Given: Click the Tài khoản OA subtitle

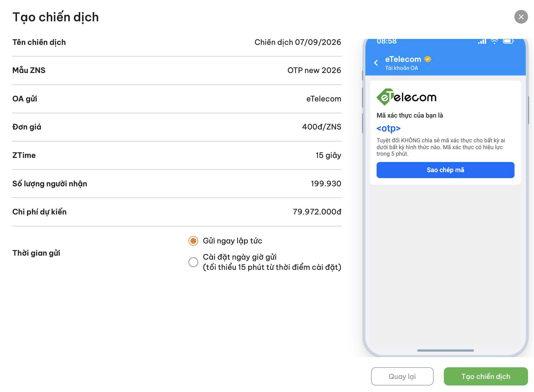Looking at the screenshot, I should [x=401, y=68].
